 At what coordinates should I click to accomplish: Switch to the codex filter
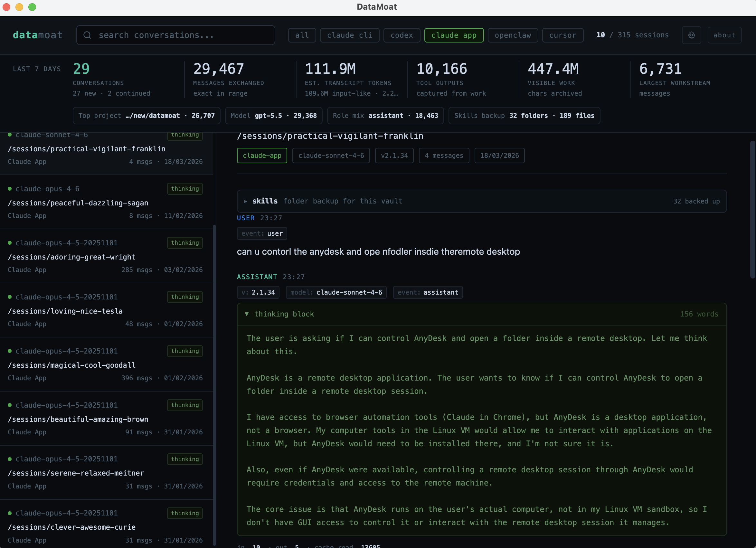402,35
